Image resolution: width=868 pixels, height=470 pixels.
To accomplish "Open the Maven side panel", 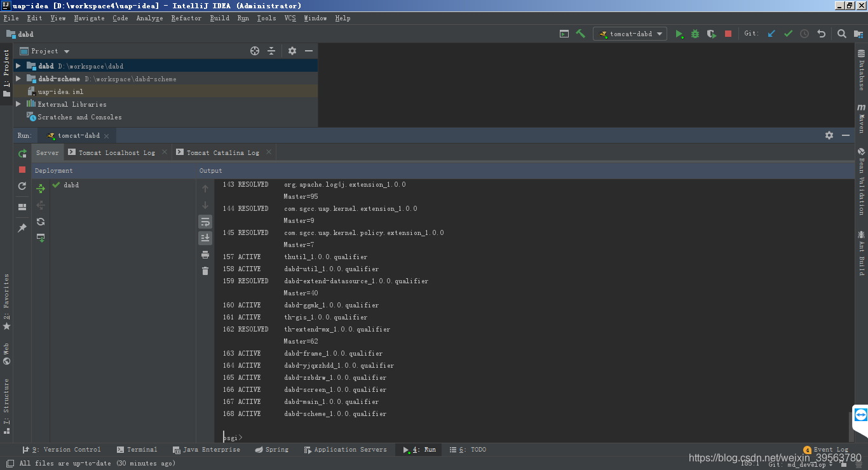I will coord(862,119).
